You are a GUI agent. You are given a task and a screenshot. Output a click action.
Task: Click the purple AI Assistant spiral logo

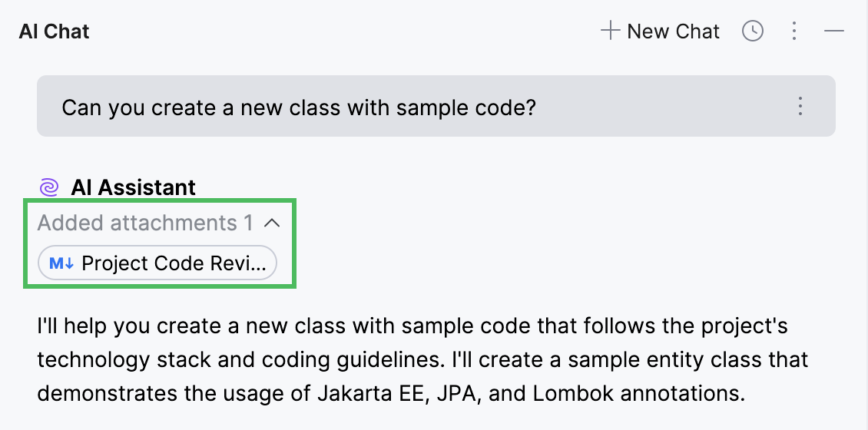click(48, 187)
